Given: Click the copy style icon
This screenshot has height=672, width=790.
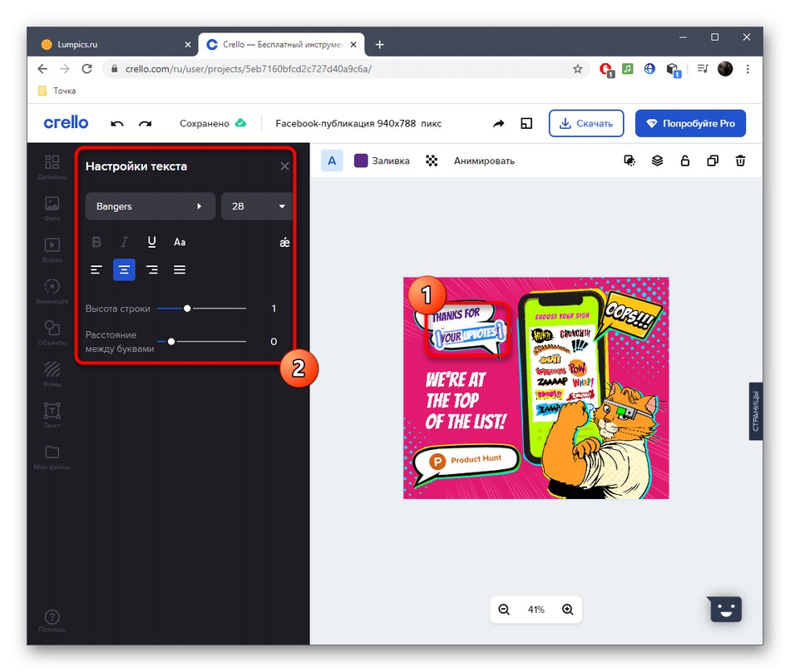Looking at the screenshot, I should pos(630,161).
